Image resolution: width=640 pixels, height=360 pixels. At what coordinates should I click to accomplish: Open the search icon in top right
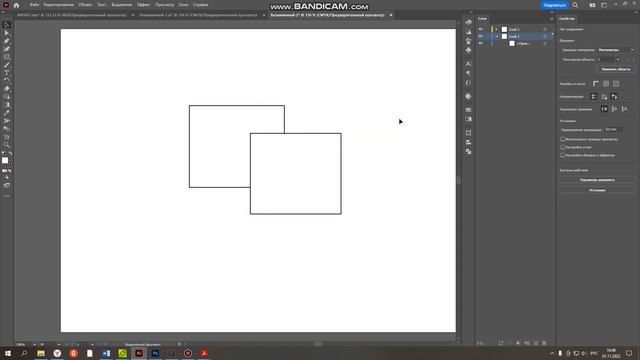[575, 5]
